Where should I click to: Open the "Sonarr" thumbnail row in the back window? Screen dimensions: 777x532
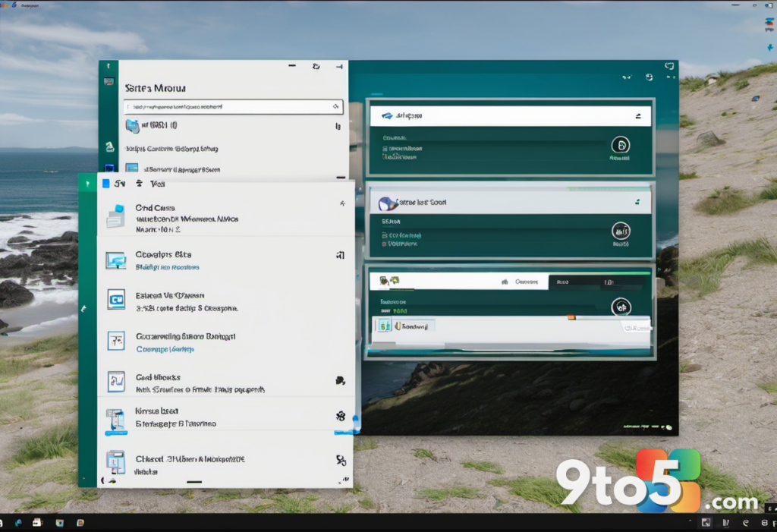pyautogui.click(x=174, y=169)
